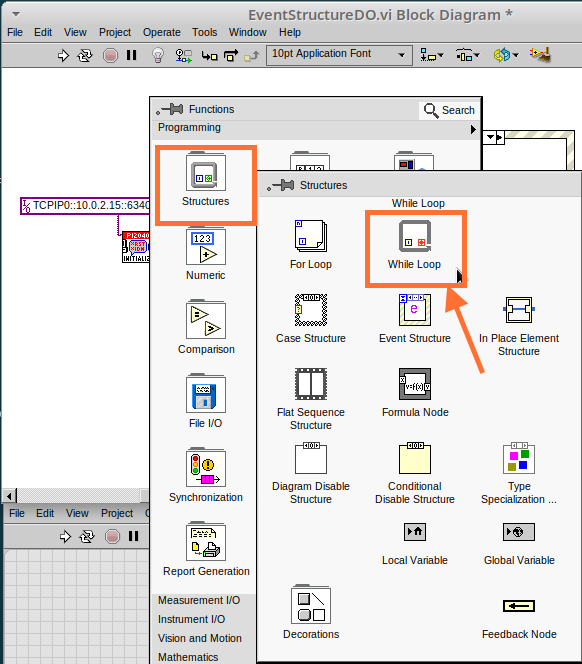Click Run arrow in lower front panel toolbar
Screen dimensions: 582x664
(x=65, y=537)
